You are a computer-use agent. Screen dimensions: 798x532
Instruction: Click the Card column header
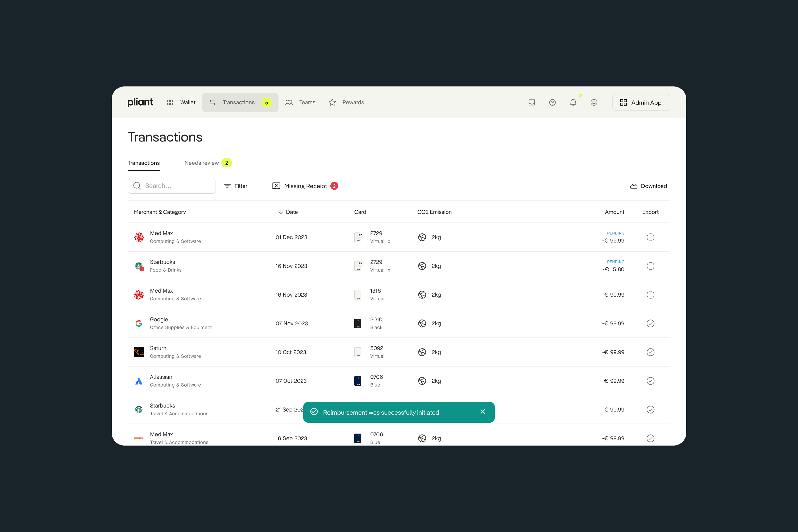[360, 212]
